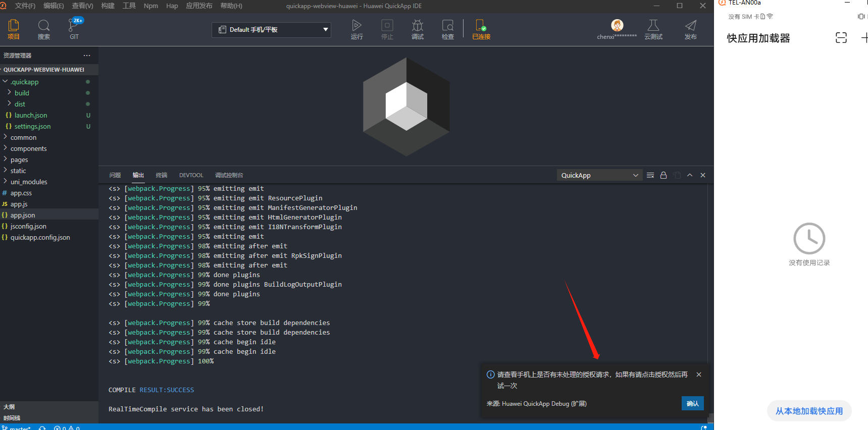
Task: Expand the dist folder
Action: 9,104
